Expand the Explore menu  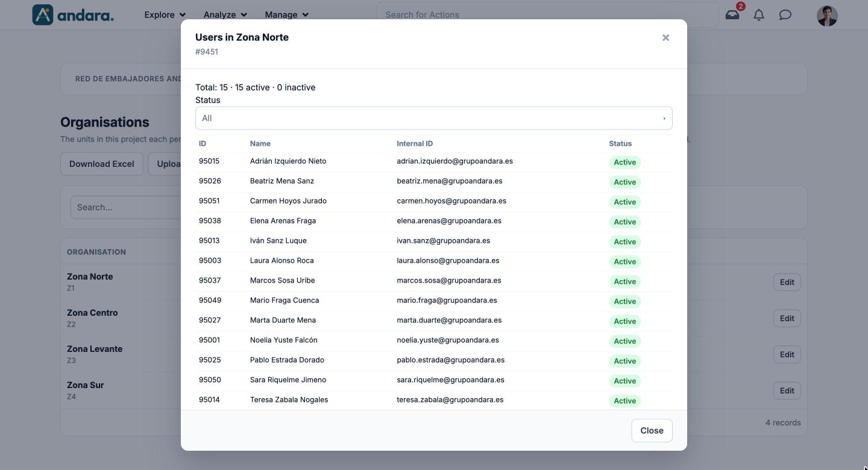pyautogui.click(x=165, y=14)
